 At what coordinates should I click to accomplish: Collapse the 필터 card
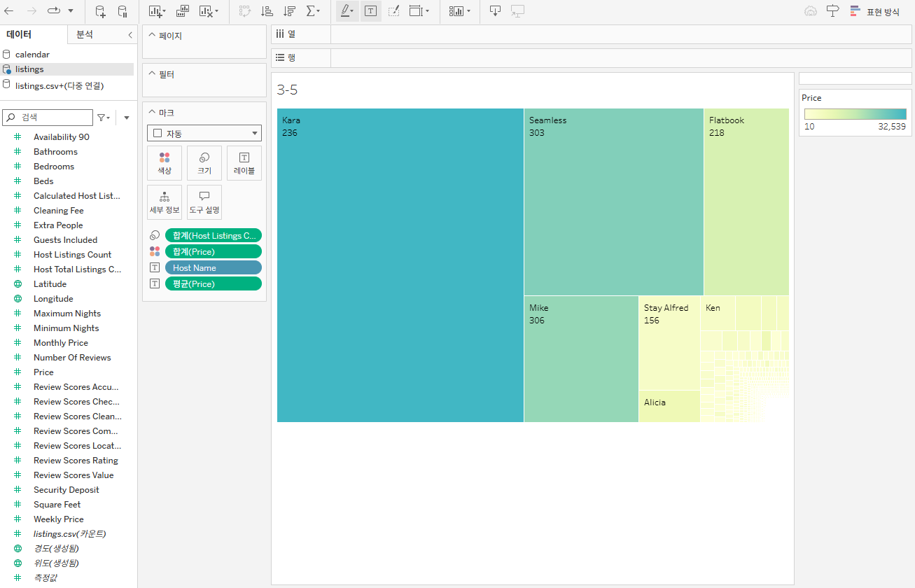click(152, 74)
